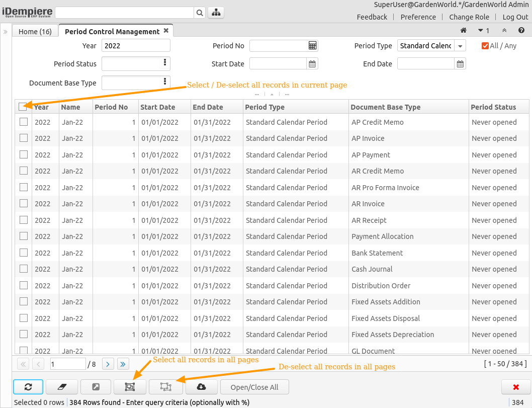Viewport: 532px width, 408px height.
Task: Click the Log Out link
Action: tap(515, 17)
